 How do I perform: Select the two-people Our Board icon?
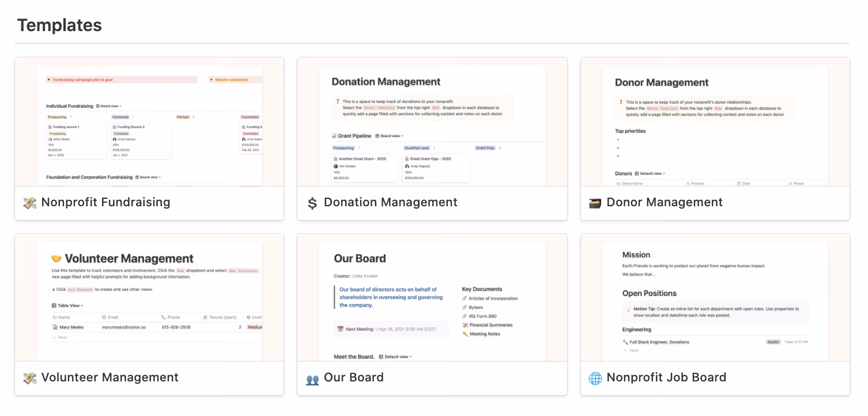[x=312, y=377]
